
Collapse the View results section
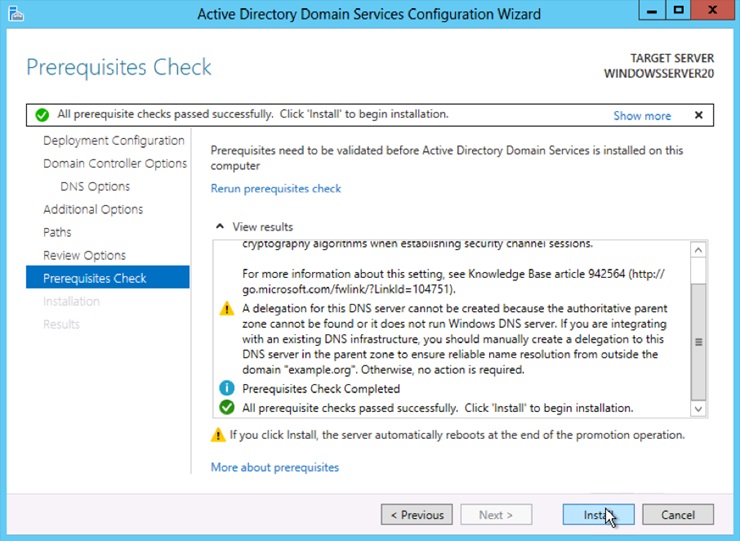pyautogui.click(x=219, y=227)
